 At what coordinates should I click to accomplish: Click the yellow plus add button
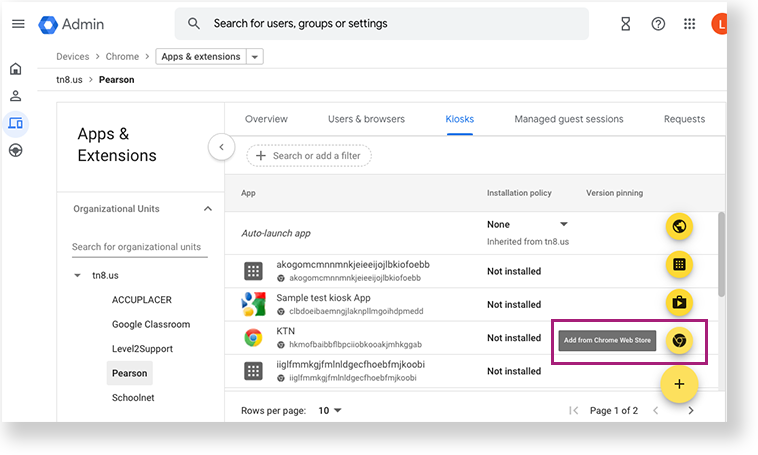[679, 384]
